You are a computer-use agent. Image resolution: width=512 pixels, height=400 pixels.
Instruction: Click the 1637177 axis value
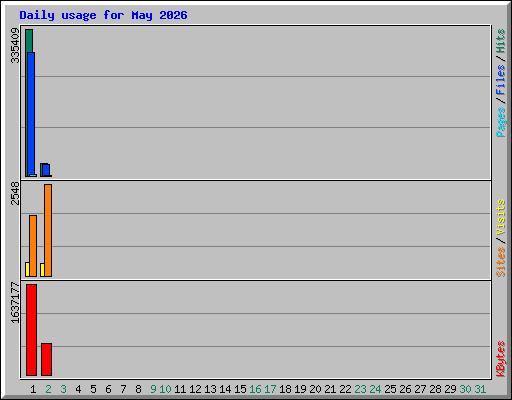(15, 303)
